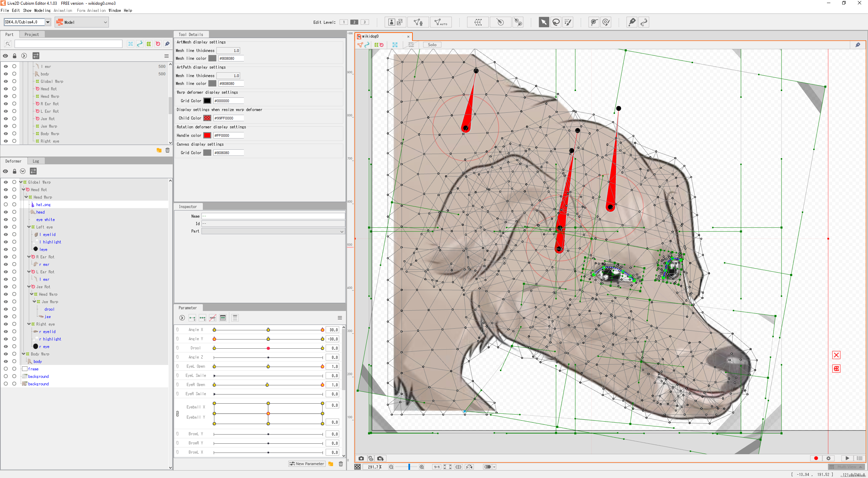Hide eye white layer
The height and width of the screenshot is (478, 868).
coord(6,220)
